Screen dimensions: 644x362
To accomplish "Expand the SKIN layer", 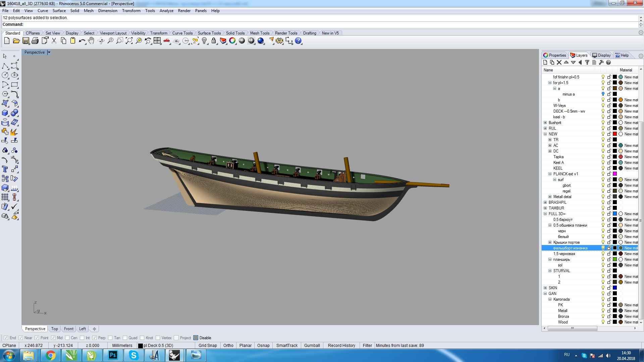I will pyautogui.click(x=545, y=288).
